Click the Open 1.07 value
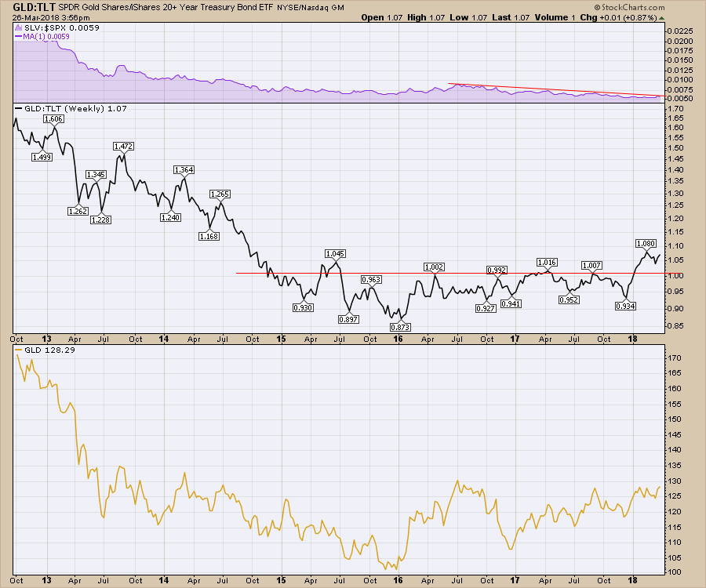This screenshot has height=588, width=706. 382,17
